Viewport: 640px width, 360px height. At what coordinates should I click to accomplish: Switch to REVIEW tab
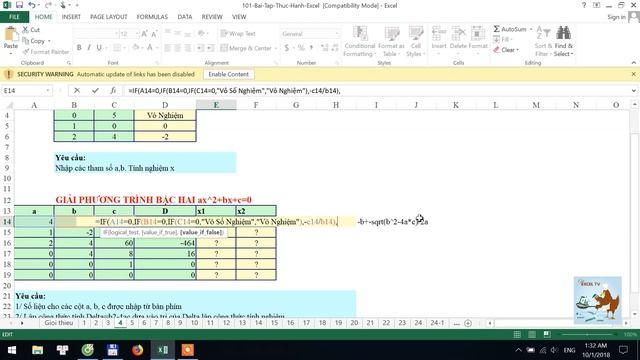[x=212, y=17]
